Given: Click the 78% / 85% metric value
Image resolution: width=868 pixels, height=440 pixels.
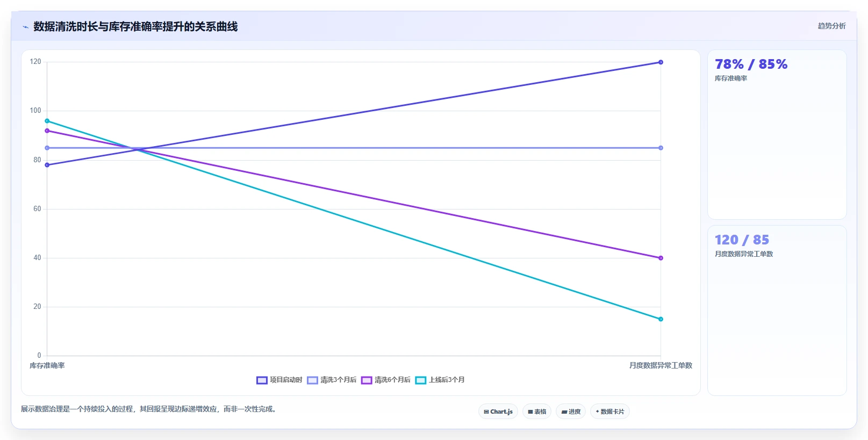Looking at the screenshot, I should coord(751,64).
